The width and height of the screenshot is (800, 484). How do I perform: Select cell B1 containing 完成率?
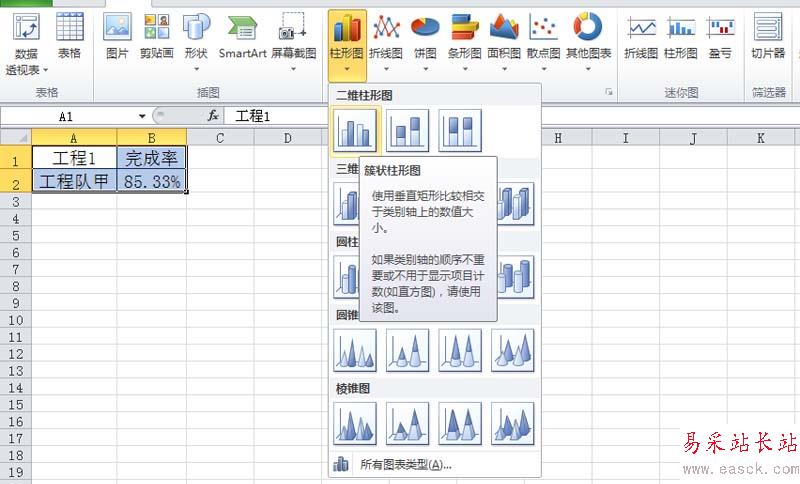click(152, 158)
